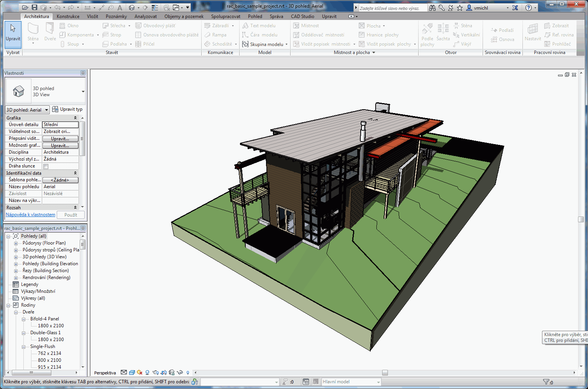Click the 3D view horizontal scrollbar thumb
The image size is (588, 389).
click(385, 373)
